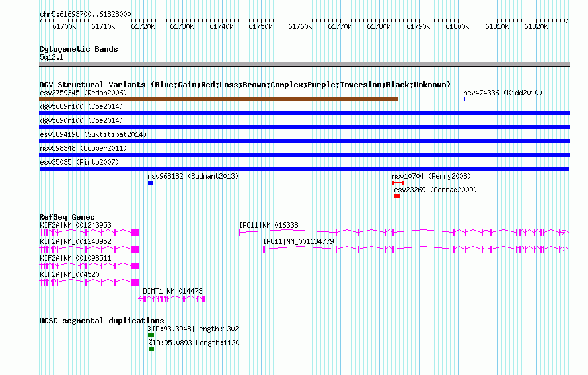Click the %ID:93.3948|Length:1302 label
588x375 pixels.
(193, 329)
